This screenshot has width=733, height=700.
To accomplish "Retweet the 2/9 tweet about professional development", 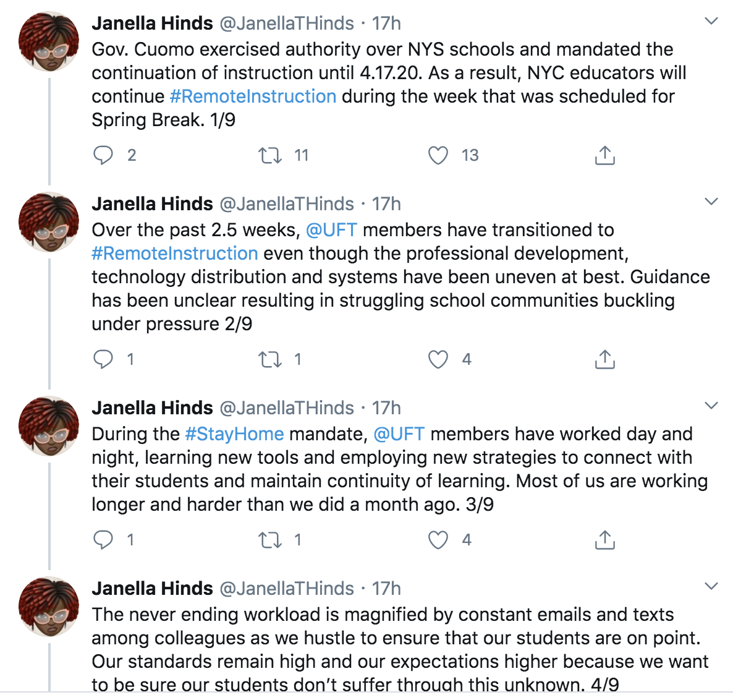I will coord(269,359).
